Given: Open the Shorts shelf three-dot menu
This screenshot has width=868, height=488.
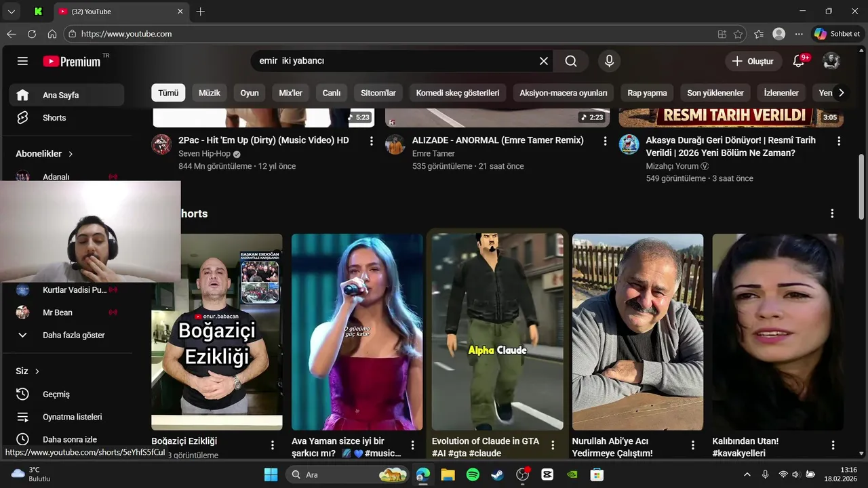Looking at the screenshot, I should (832, 213).
